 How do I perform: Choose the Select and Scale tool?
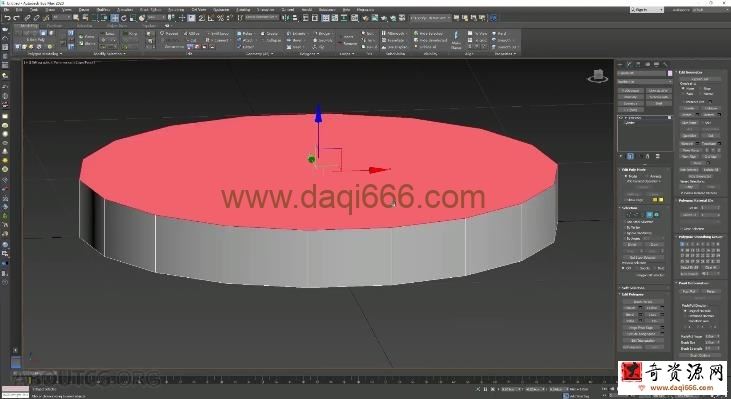133,18
